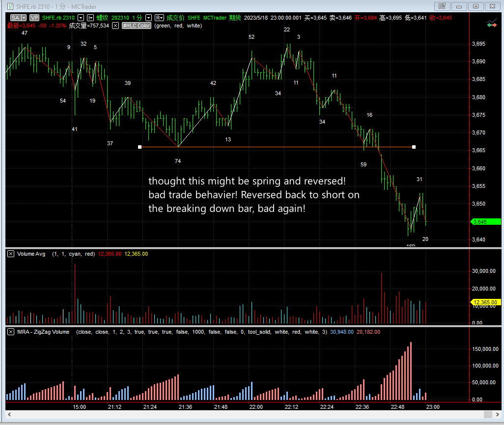Click the 开=3,684 open value
The width and height of the screenshot is (504, 425).
click(x=365, y=18)
